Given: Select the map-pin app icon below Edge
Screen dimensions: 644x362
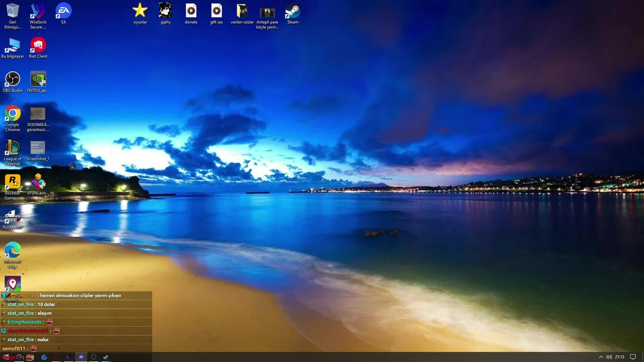Looking at the screenshot, I should point(13,284).
